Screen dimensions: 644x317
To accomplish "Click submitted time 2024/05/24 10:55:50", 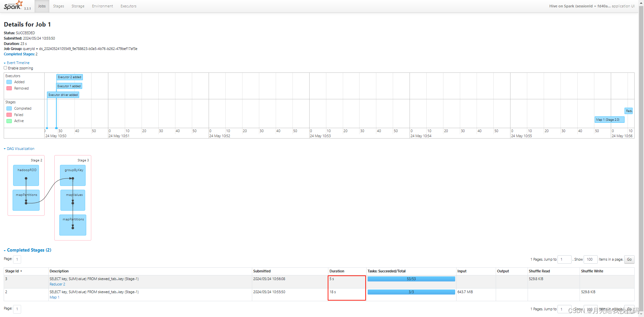I will click(x=269, y=292).
